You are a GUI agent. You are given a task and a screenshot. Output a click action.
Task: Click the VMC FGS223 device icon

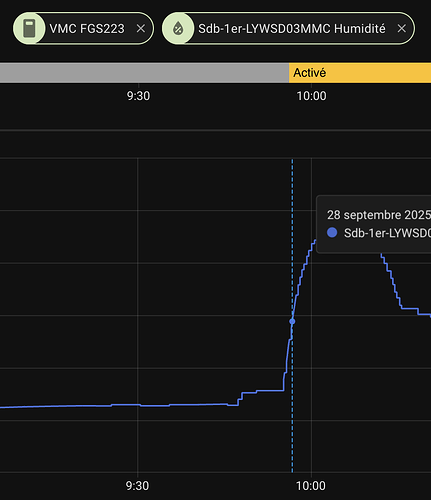point(29,28)
